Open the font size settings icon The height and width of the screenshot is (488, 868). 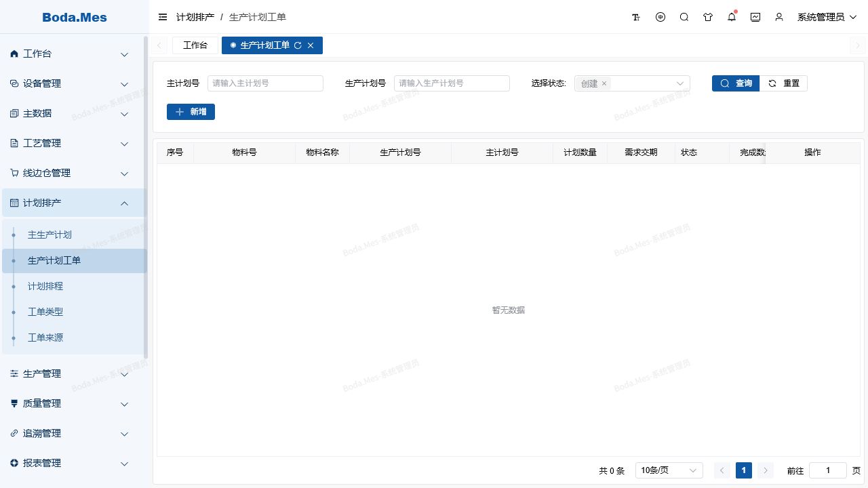(636, 17)
